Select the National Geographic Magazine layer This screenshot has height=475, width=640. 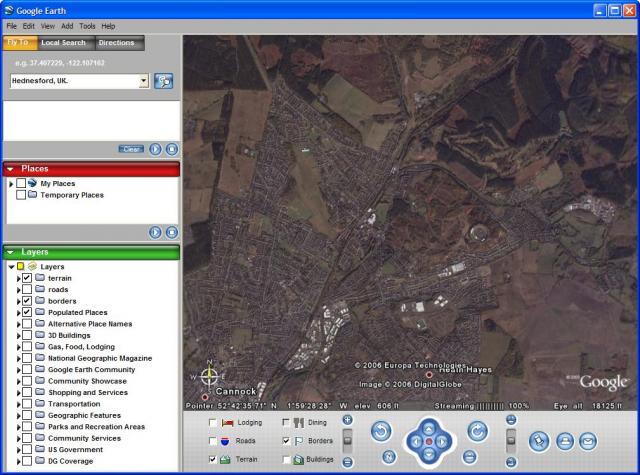tap(100, 358)
